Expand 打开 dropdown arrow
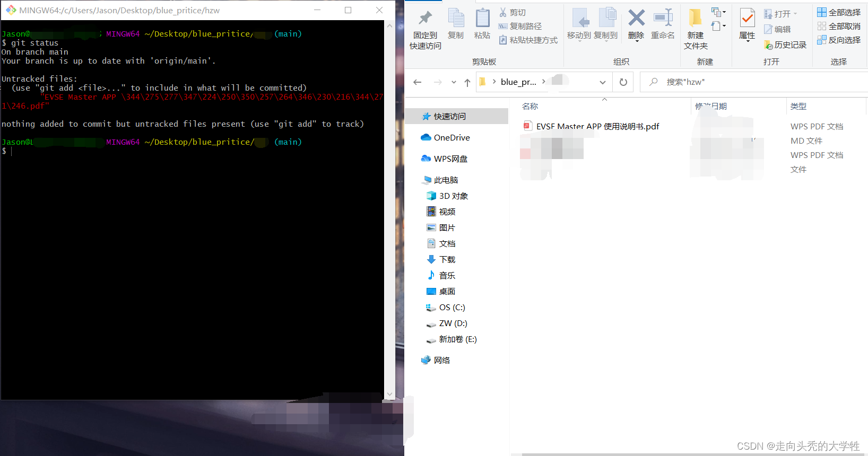Viewport: 868px width, 456px height. (x=795, y=14)
